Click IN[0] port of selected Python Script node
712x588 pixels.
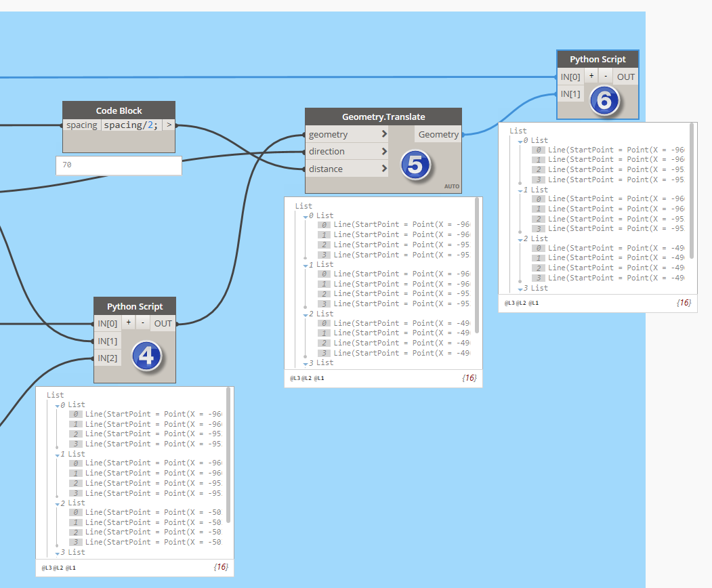pos(570,77)
